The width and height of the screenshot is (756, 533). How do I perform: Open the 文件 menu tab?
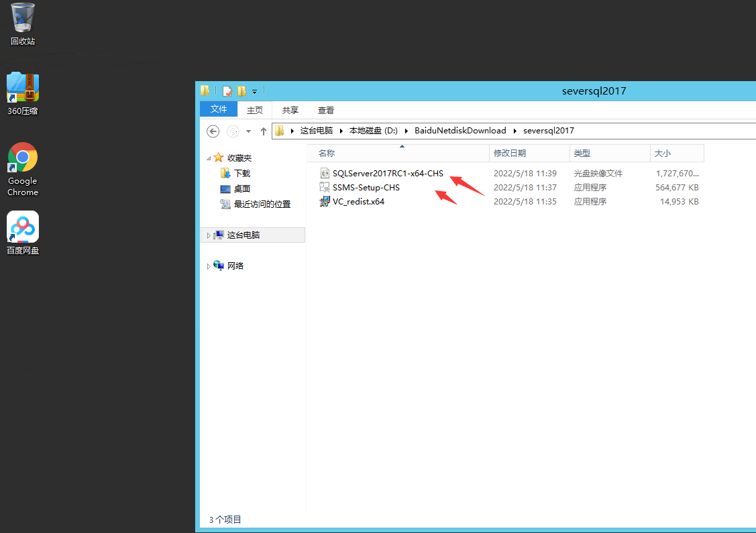pyautogui.click(x=219, y=110)
